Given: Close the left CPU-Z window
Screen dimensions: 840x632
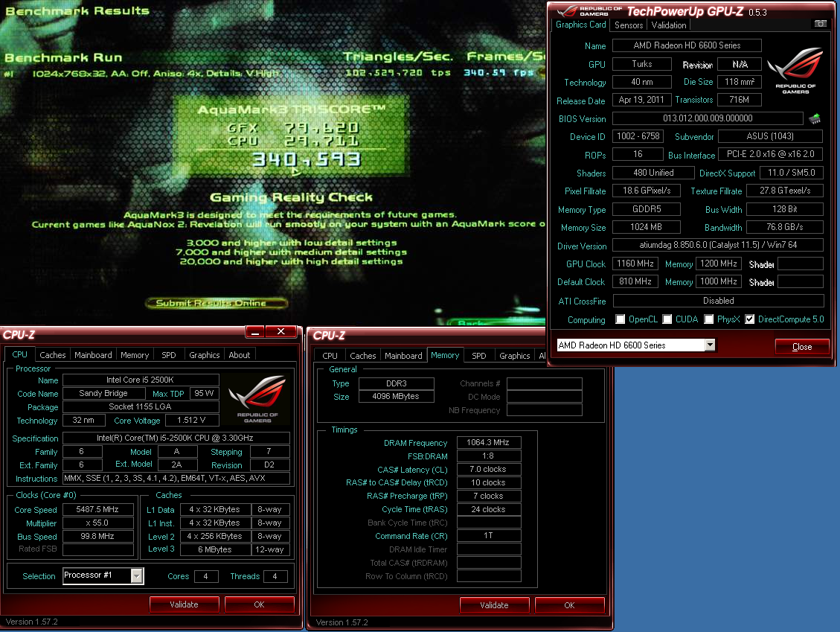Looking at the screenshot, I should click(x=280, y=332).
